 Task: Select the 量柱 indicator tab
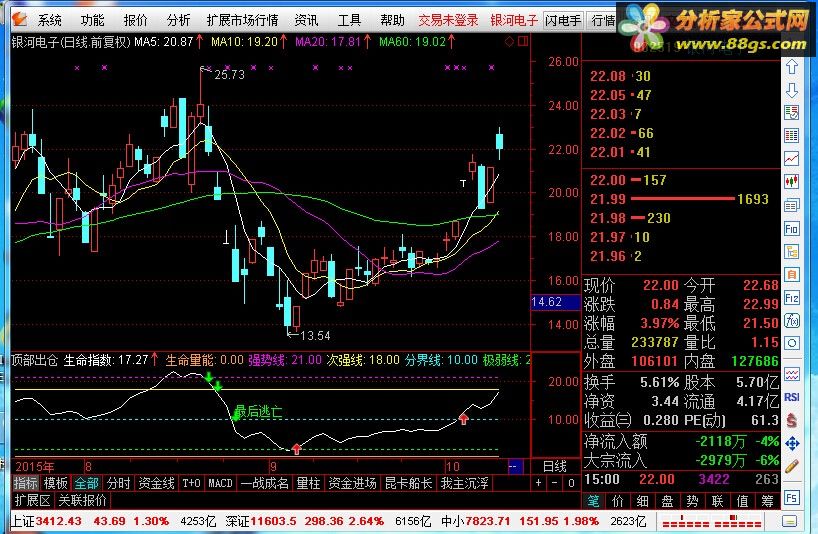308,483
